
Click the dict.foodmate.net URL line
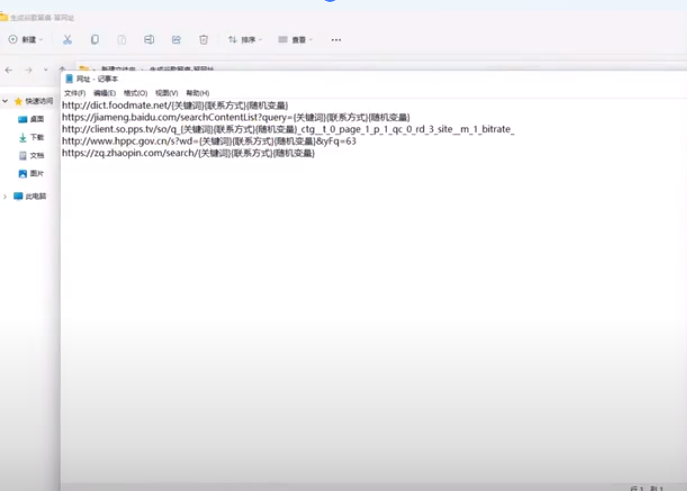point(175,106)
